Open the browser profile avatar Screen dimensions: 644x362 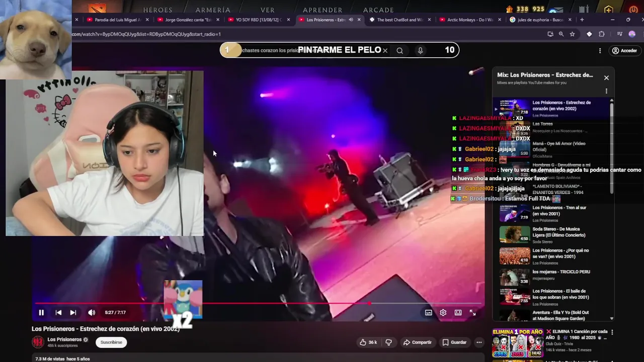coord(632,34)
